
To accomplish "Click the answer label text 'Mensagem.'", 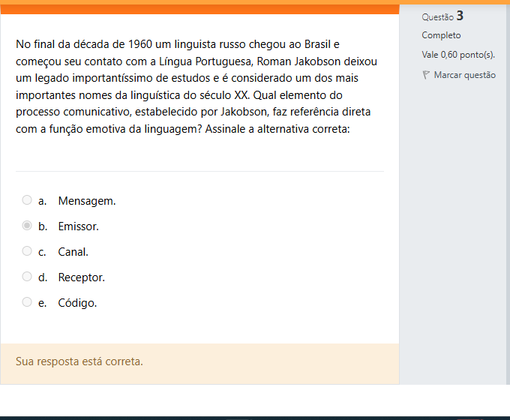I will [87, 201].
